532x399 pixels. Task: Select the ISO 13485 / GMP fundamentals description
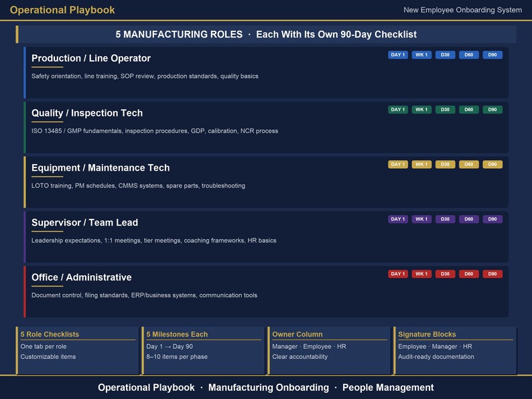(155, 131)
